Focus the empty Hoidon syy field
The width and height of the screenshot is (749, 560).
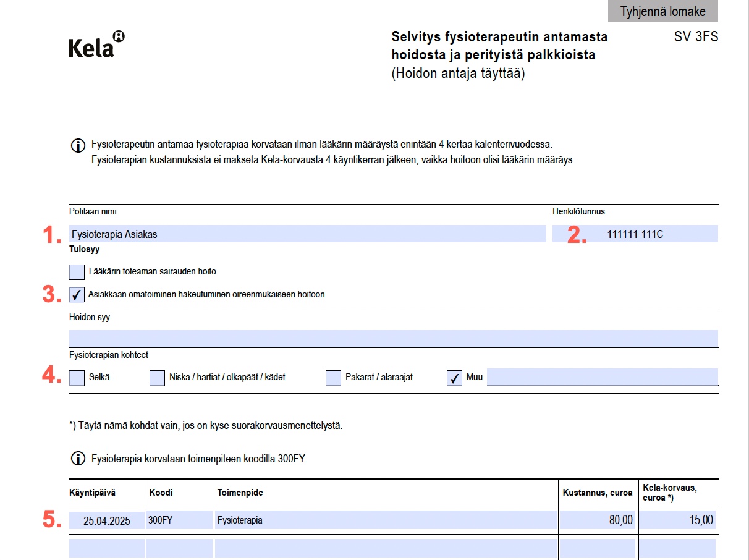click(393, 338)
